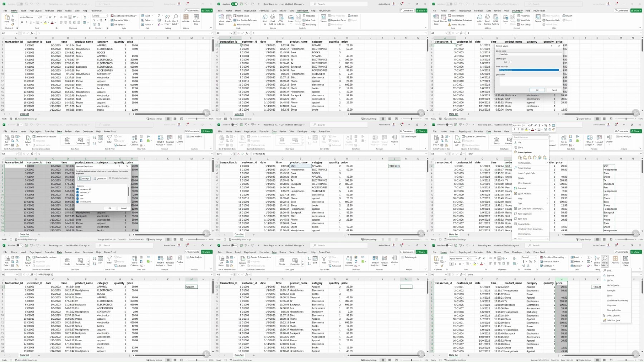The image size is (644, 362).
Task: Click the Filter funnel in the Remove Duplicates window
Action: pos(109,139)
